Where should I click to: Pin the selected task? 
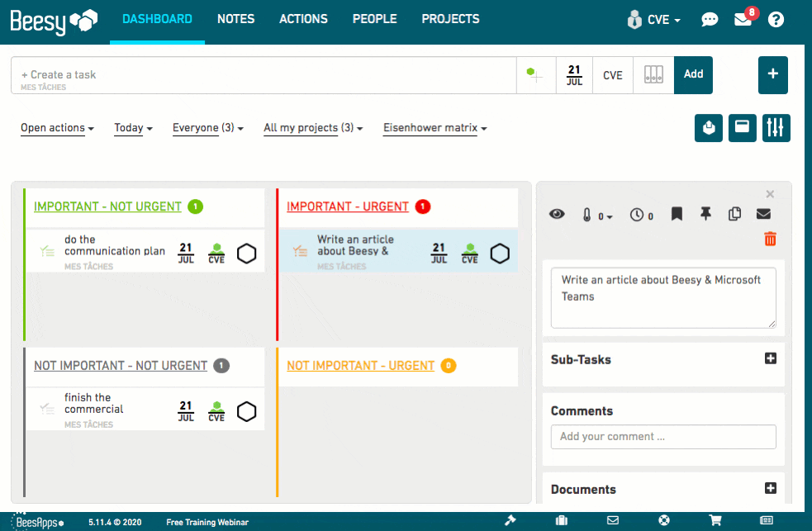click(x=705, y=214)
